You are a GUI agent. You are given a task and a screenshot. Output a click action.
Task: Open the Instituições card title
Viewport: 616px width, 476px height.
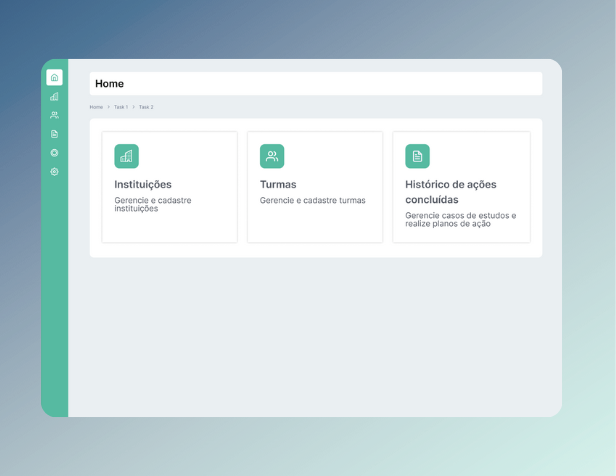tap(143, 184)
